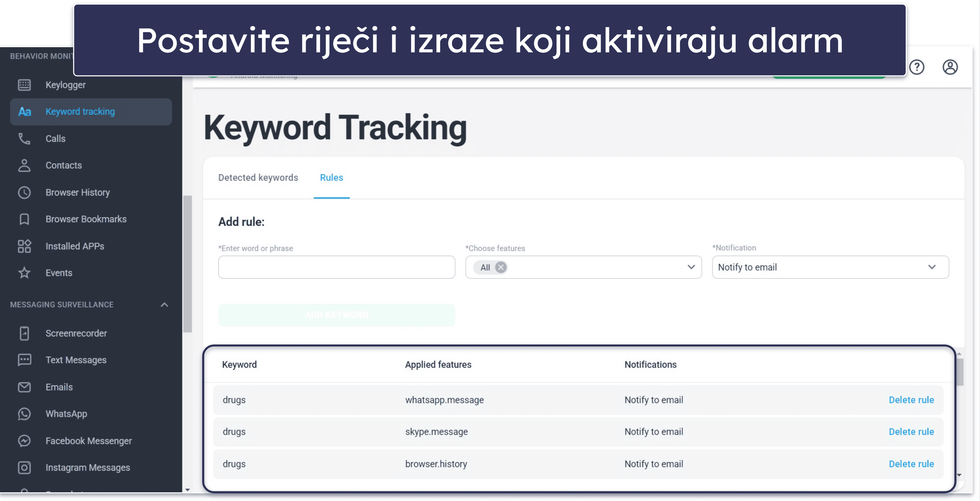Focus the Enter word or phrase field

pyautogui.click(x=336, y=267)
